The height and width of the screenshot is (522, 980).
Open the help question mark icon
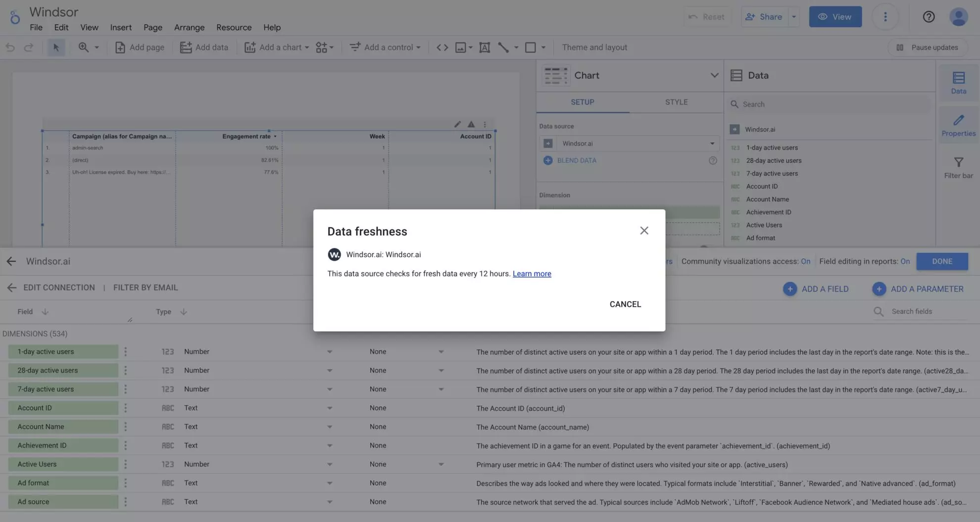click(929, 17)
